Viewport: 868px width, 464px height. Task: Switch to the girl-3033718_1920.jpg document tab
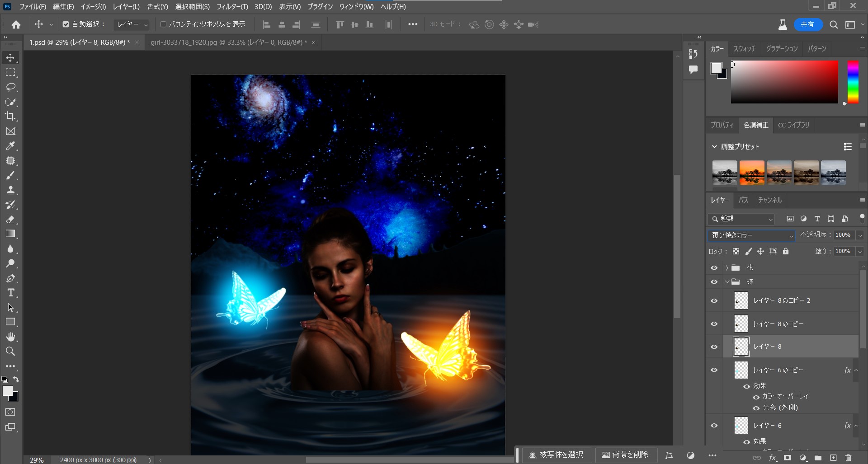coord(228,42)
